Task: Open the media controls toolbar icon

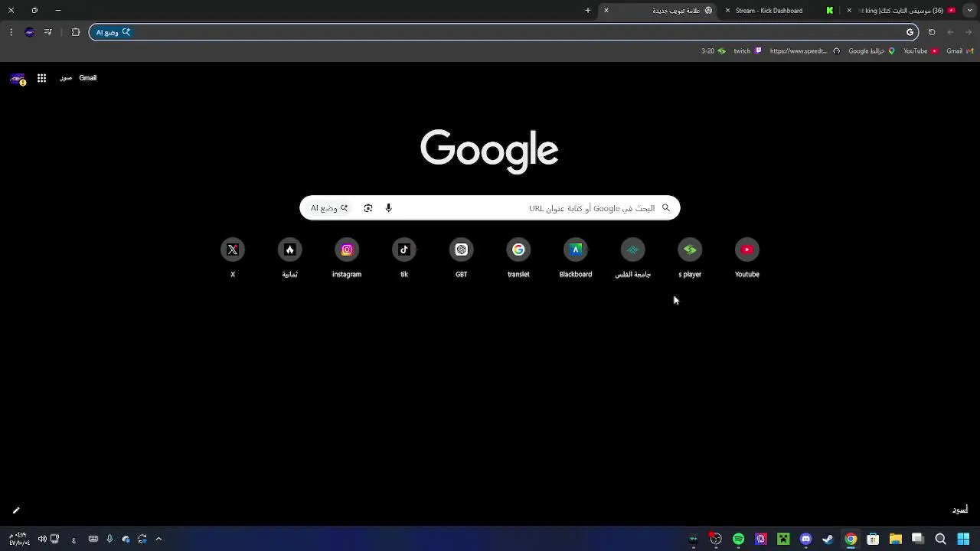Action: click(48, 32)
